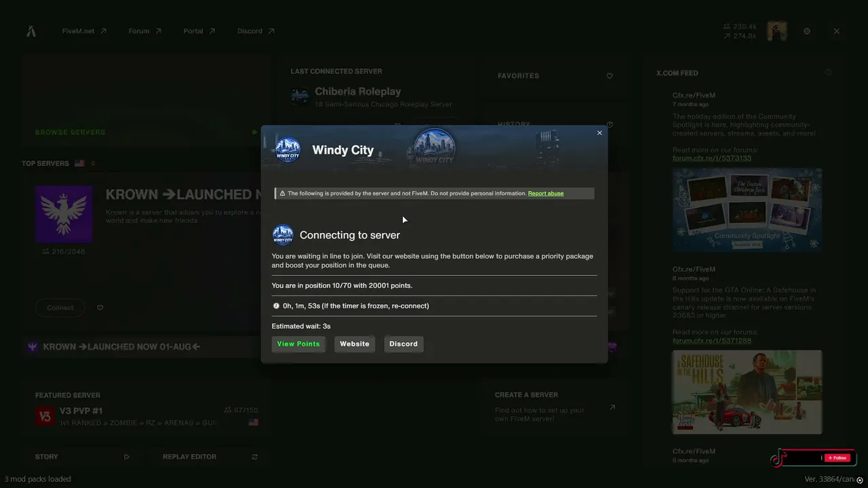Open the forum.cfx.re/t/5373133 link
Viewport: 868px width, 488px height.
point(712,159)
